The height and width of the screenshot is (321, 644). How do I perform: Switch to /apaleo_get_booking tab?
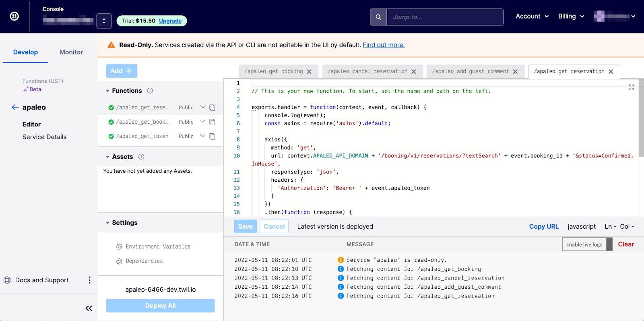click(x=274, y=71)
